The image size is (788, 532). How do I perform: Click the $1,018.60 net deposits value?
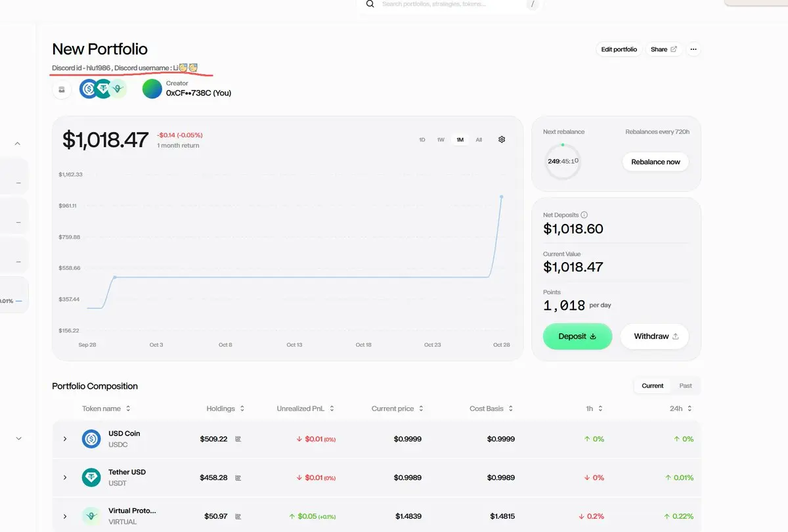(573, 229)
